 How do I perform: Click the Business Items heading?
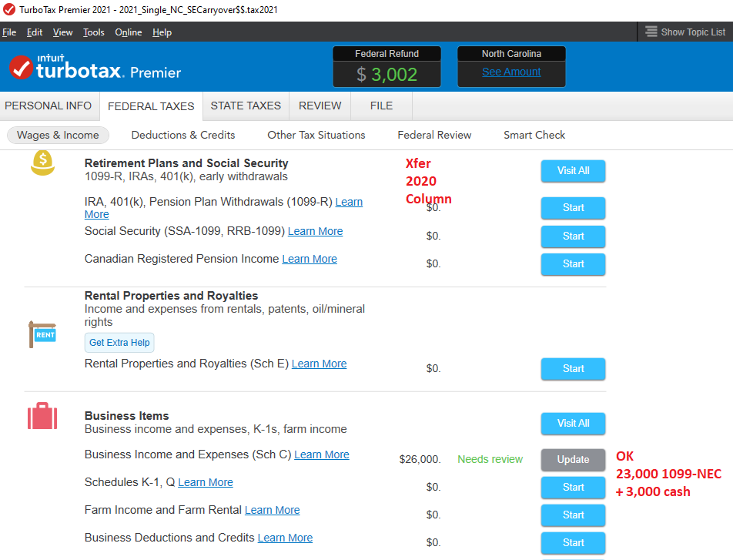[127, 416]
